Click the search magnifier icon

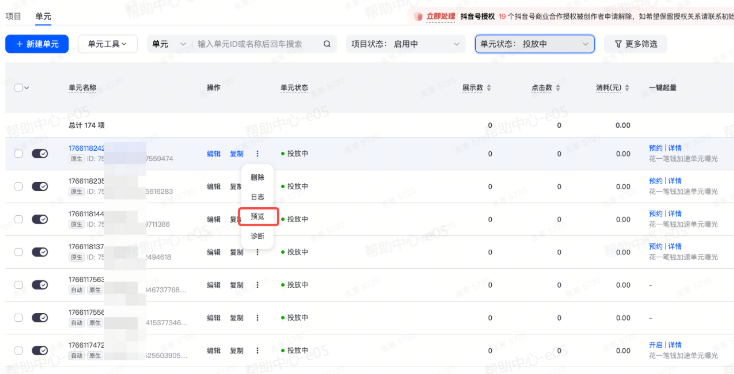[x=327, y=44]
